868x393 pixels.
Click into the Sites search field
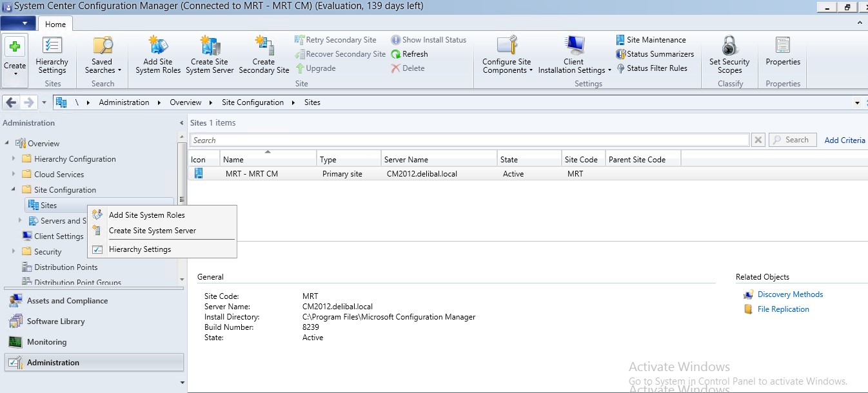coord(469,140)
